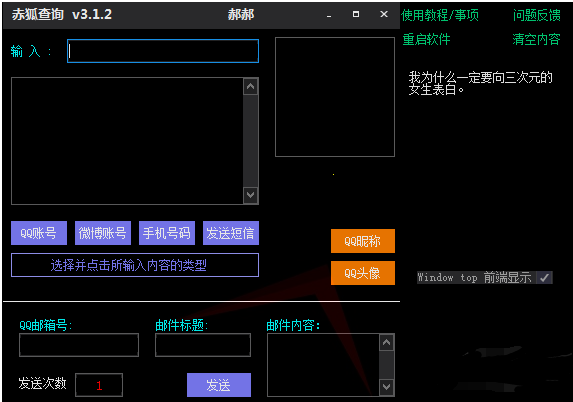The image size is (573, 402).
Task: Click the 邮件标题 input field
Action: tap(203, 345)
